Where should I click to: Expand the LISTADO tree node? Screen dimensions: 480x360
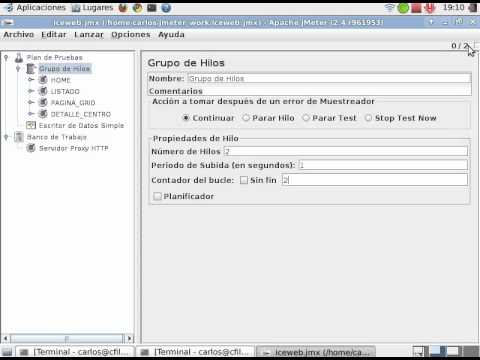(31, 91)
